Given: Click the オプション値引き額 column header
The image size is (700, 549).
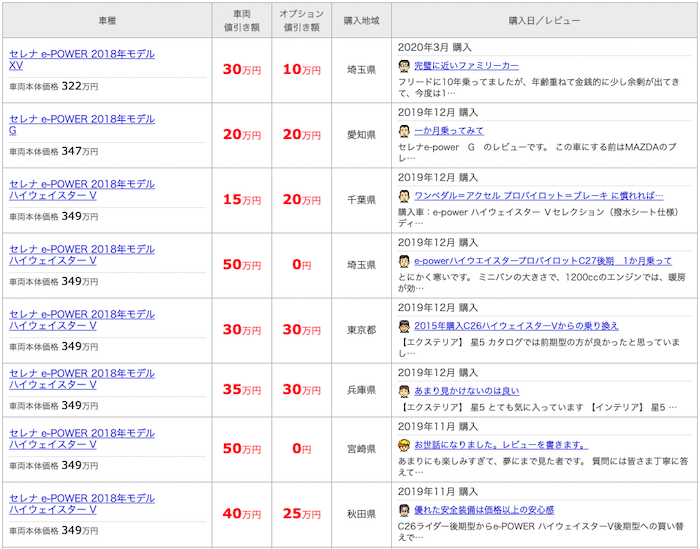Looking at the screenshot, I should [301, 21].
